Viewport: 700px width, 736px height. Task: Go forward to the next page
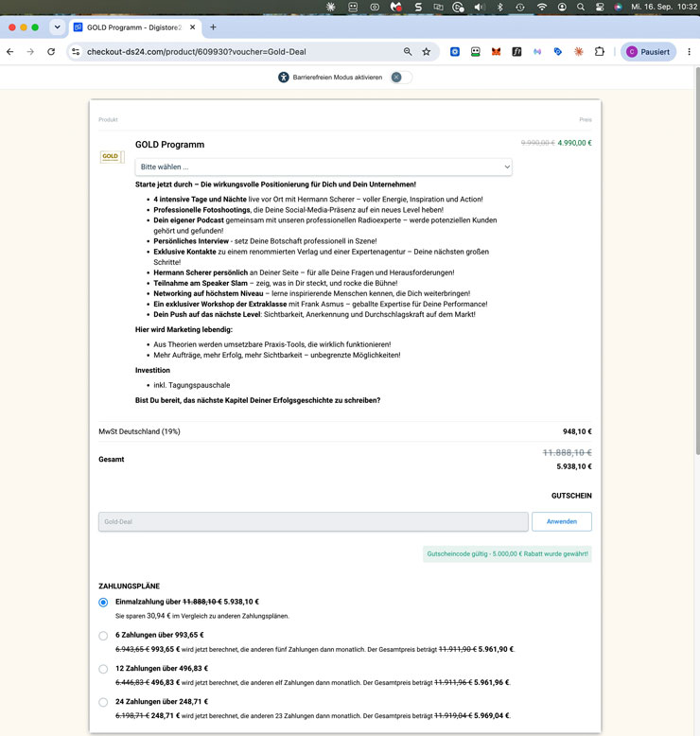pyautogui.click(x=30, y=52)
